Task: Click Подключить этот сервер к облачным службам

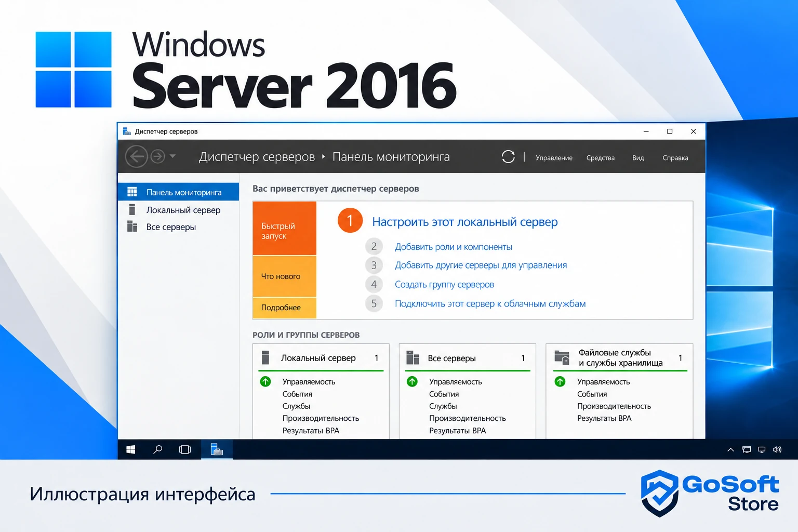Action: 490,303
